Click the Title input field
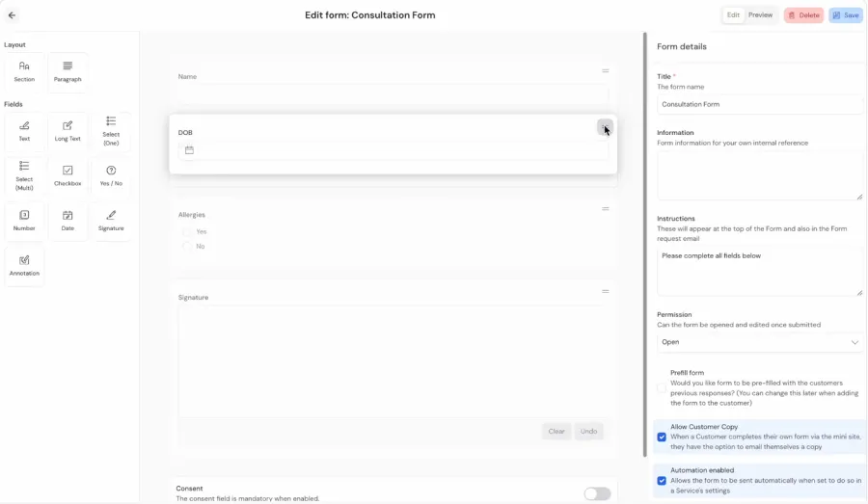This screenshot has width=868, height=504. [x=760, y=104]
